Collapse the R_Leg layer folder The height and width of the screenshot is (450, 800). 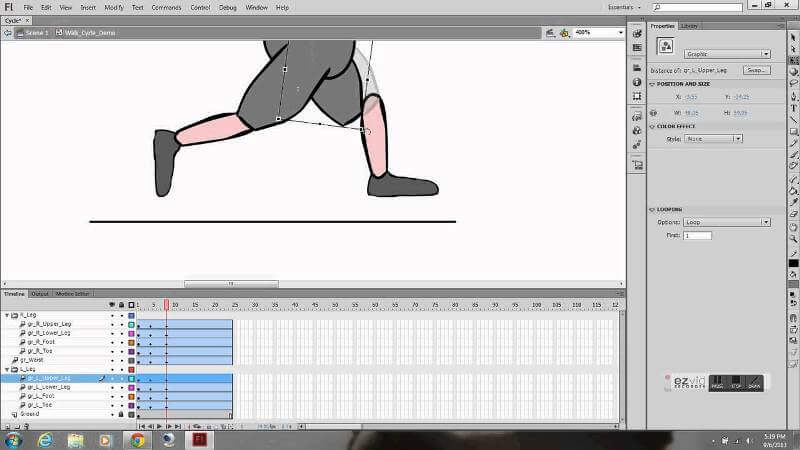[8, 315]
